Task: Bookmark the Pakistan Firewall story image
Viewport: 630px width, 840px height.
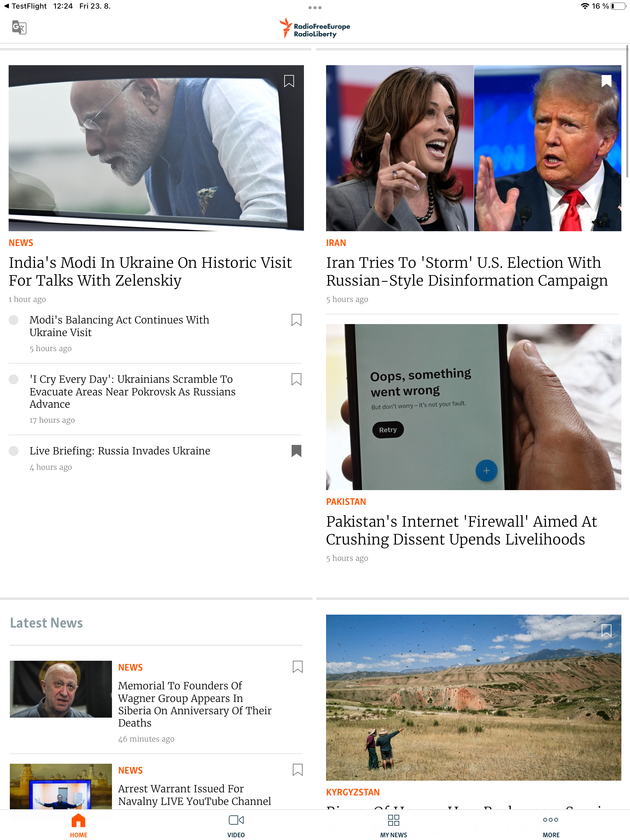Action: click(x=606, y=339)
